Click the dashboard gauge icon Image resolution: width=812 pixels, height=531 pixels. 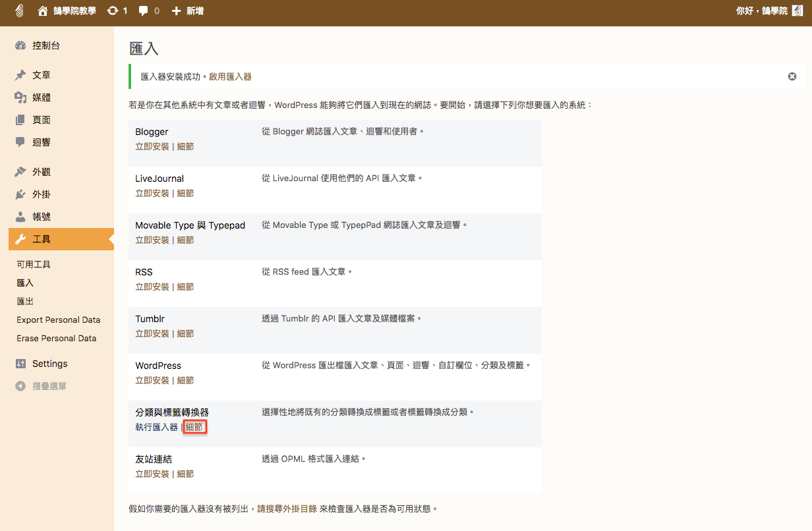20,45
